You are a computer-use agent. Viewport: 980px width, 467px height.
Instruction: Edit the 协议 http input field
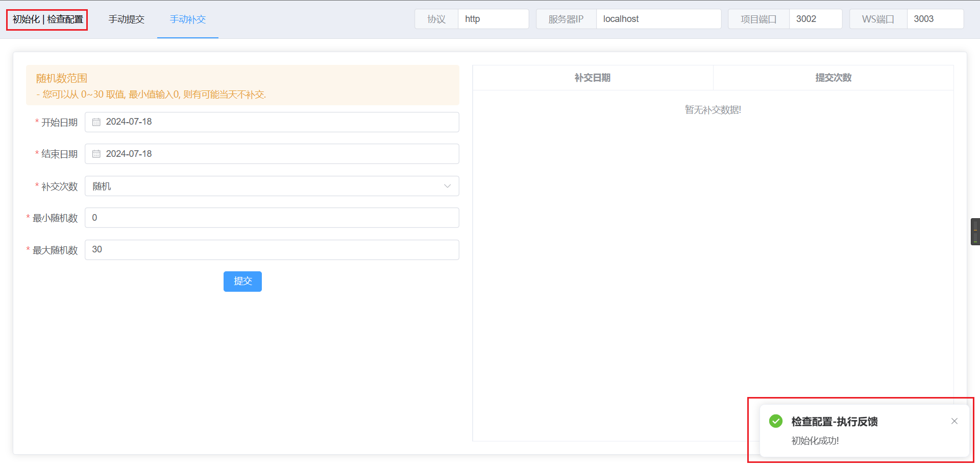point(493,19)
